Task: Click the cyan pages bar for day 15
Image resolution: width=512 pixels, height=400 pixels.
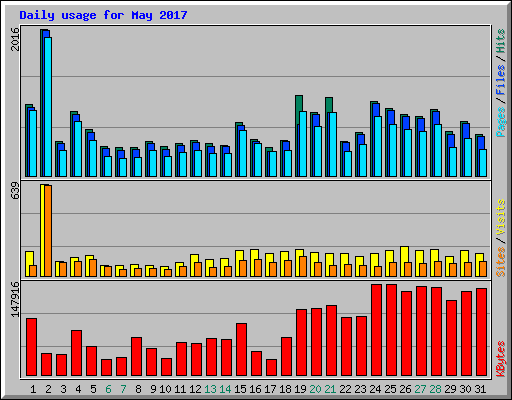Action: tap(243, 153)
